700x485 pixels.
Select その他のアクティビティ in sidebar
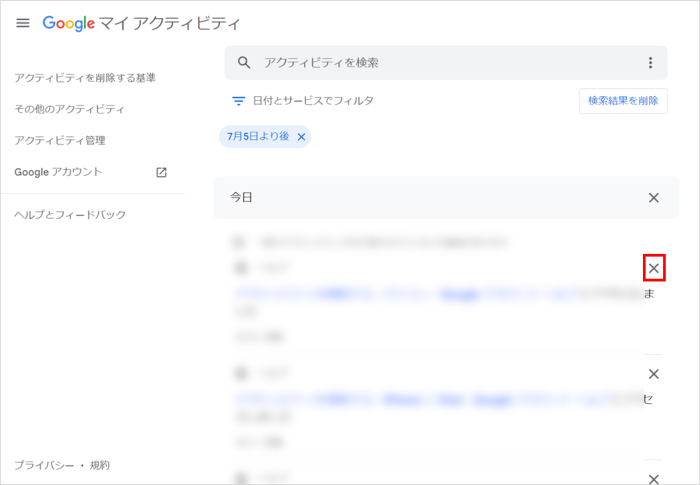[x=70, y=109]
